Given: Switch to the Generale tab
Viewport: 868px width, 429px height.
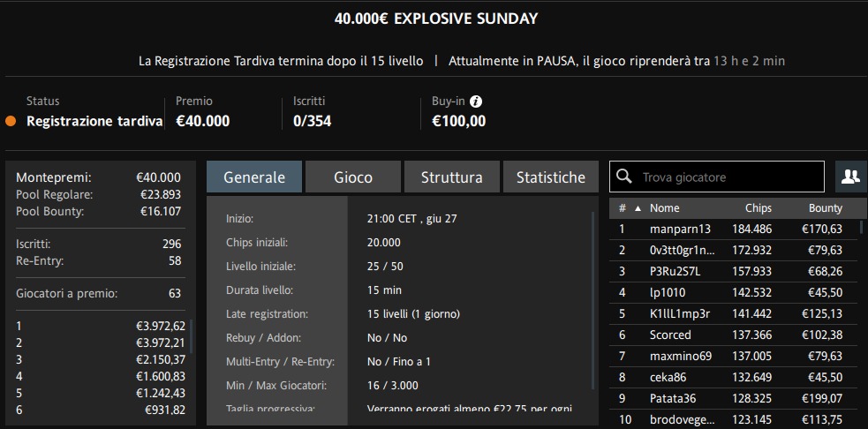Looking at the screenshot, I should [x=254, y=177].
